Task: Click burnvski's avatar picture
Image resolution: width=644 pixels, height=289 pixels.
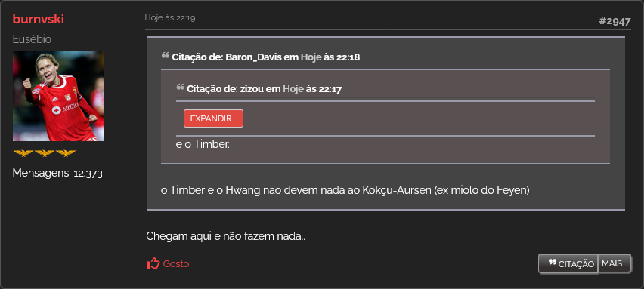Action: (x=58, y=96)
